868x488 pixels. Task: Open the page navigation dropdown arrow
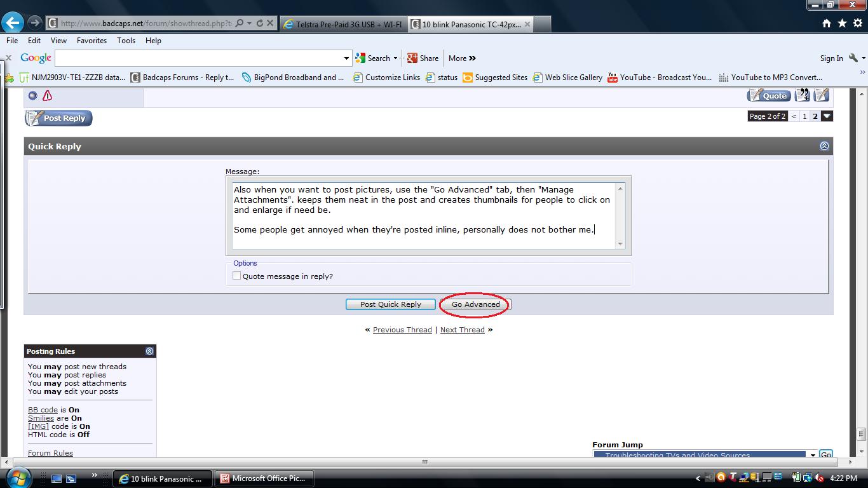827,116
